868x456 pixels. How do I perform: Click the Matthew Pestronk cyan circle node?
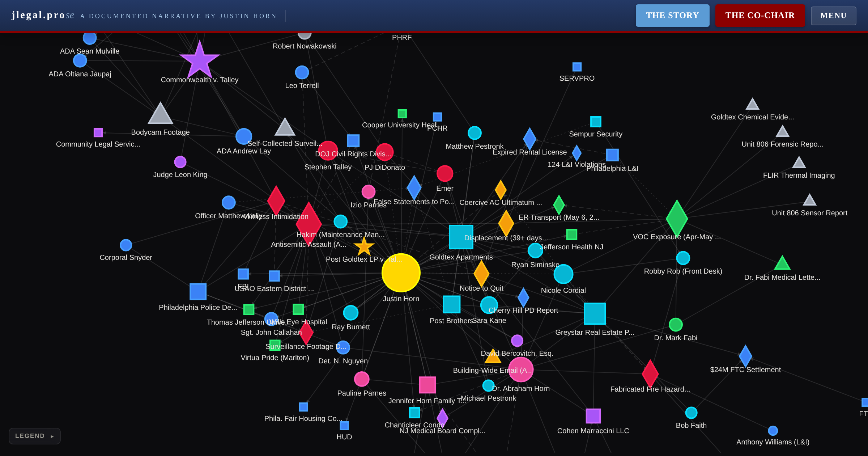pyautogui.click(x=475, y=133)
